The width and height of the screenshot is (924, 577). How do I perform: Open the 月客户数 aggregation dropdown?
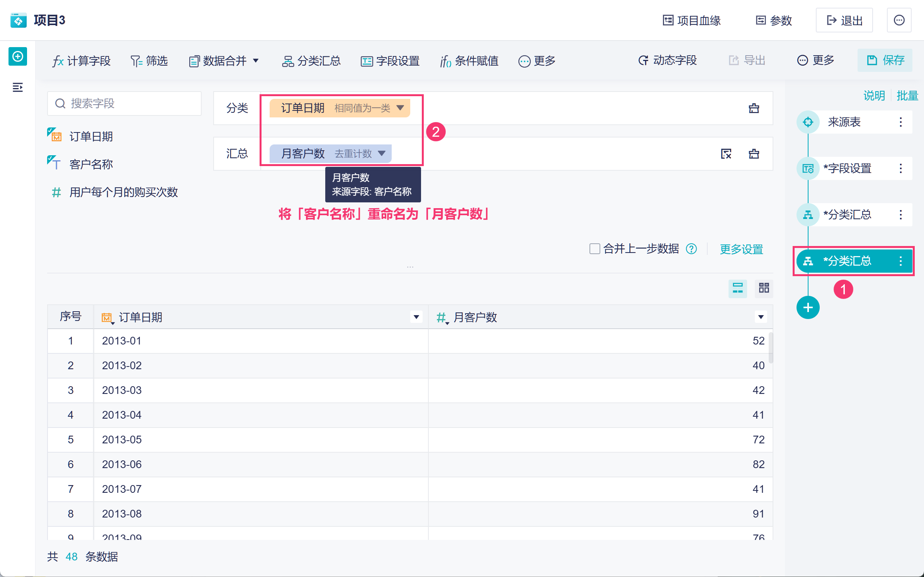(x=382, y=153)
